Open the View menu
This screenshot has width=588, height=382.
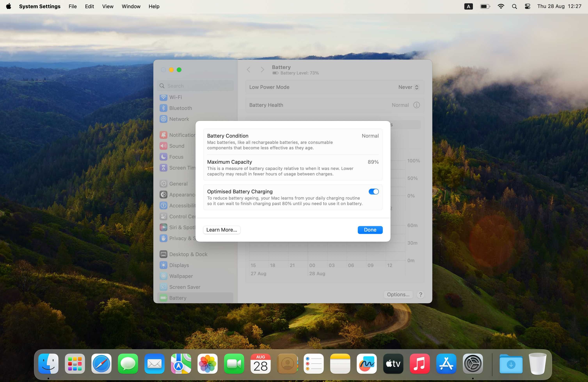[107, 6]
